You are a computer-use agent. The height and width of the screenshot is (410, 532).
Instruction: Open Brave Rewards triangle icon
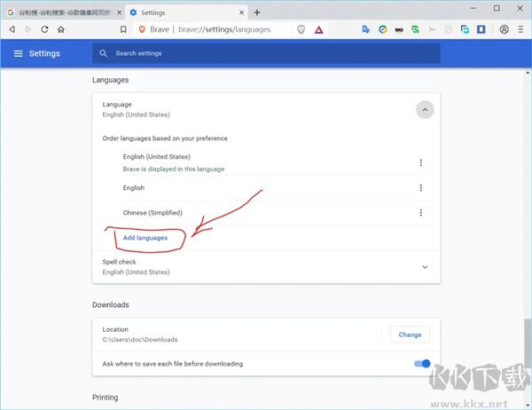coord(318,30)
